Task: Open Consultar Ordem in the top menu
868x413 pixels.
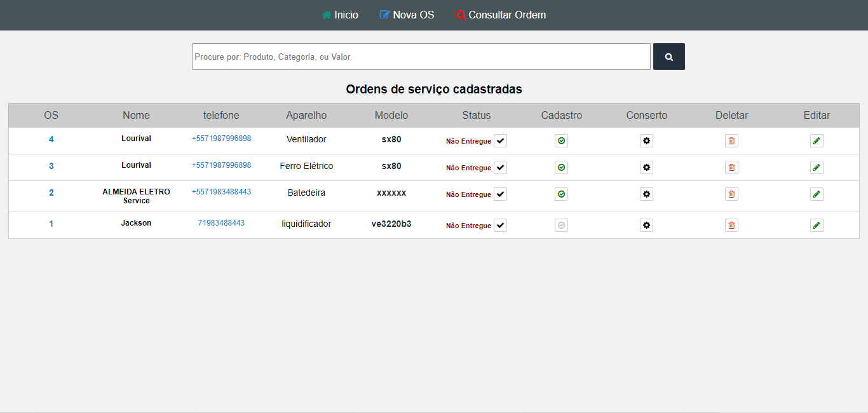Action: pyautogui.click(x=501, y=15)
